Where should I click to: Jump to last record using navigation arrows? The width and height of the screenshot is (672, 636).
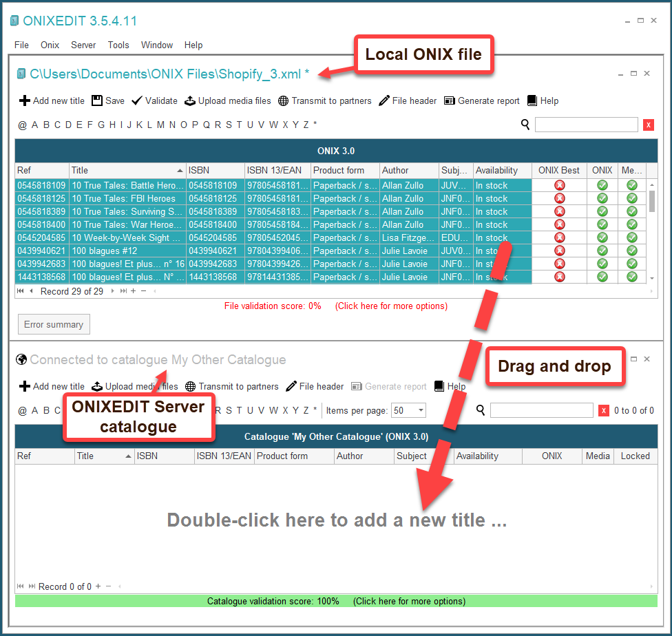tap(124, 290)
